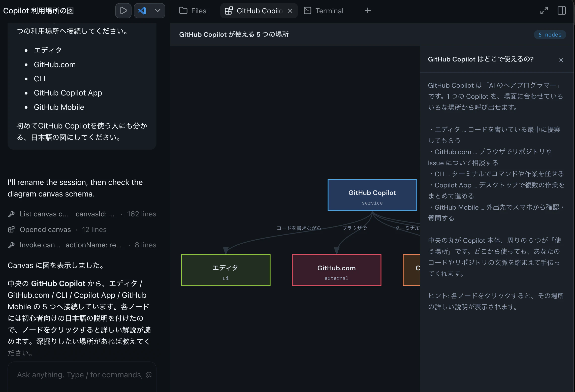Click the ターミナル edge label
Viewport: 575px width, 392px height.
[407, 228]
